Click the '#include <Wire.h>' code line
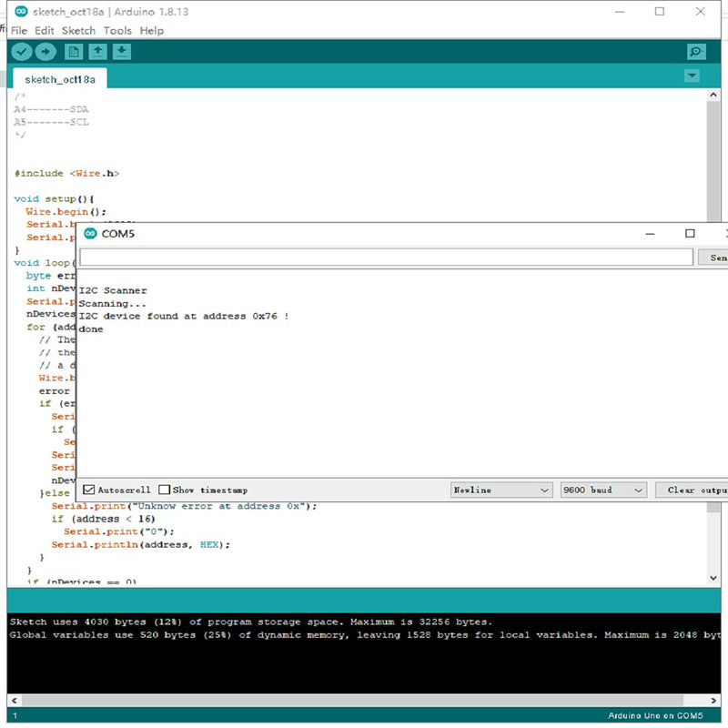Image resolution: width=728 pixels, height=728 pixels. pyautogui.click(x=66, y=173)
